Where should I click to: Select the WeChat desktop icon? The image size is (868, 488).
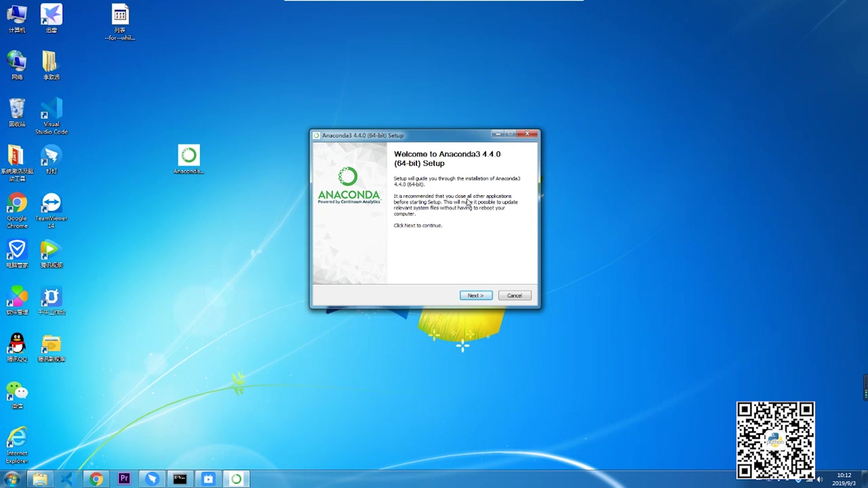17,392
